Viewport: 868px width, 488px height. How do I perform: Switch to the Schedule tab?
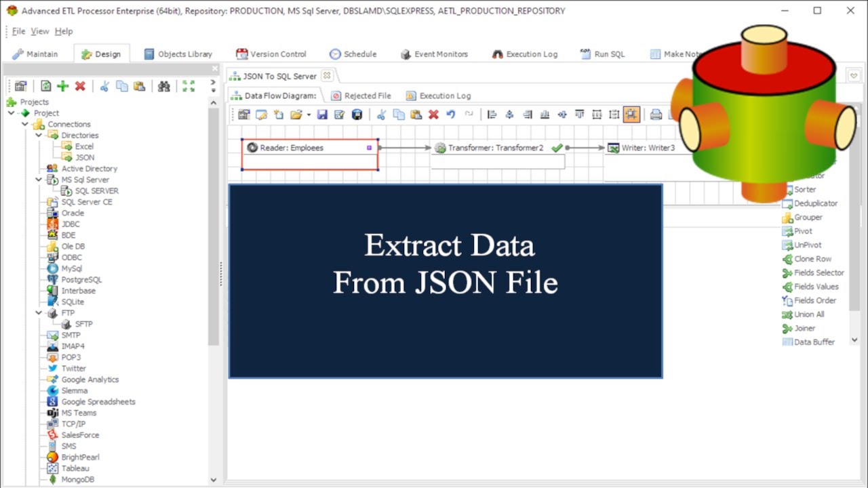click(353, 54)
